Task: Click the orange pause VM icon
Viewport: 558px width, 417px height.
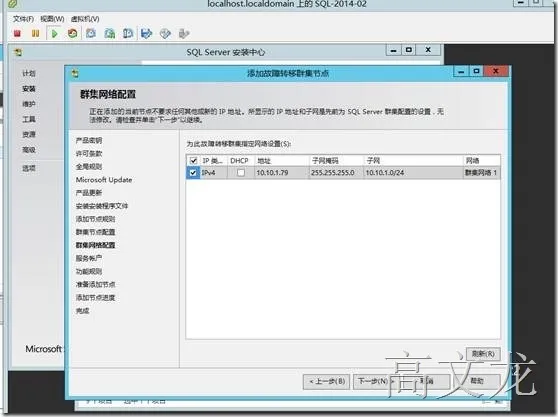Action: (35, 34)
